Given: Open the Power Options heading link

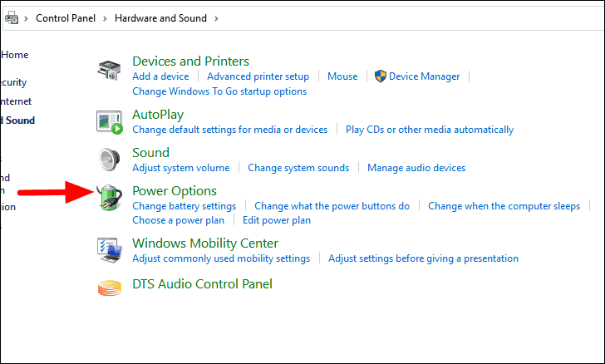Looking at the screenshot, I should 175,191.
